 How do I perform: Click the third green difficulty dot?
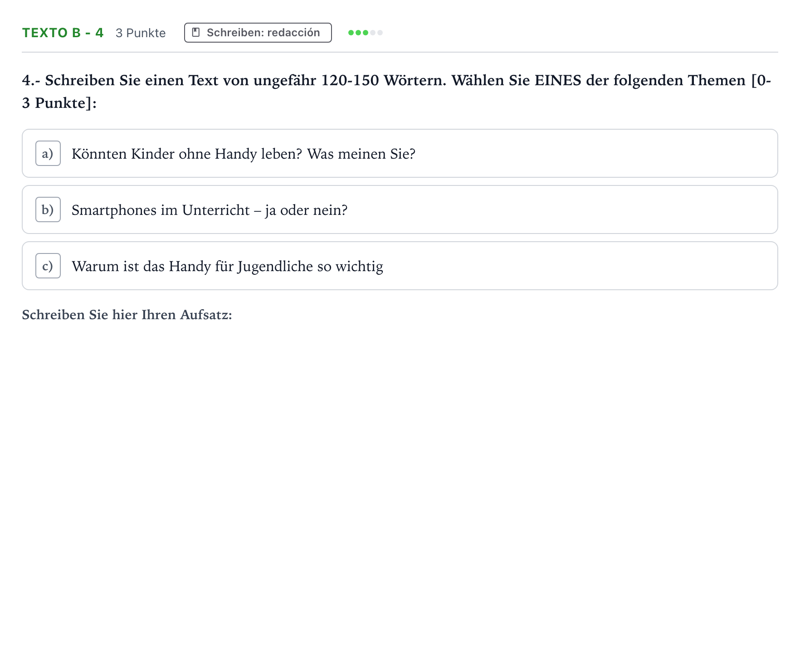tap(366, 33)
